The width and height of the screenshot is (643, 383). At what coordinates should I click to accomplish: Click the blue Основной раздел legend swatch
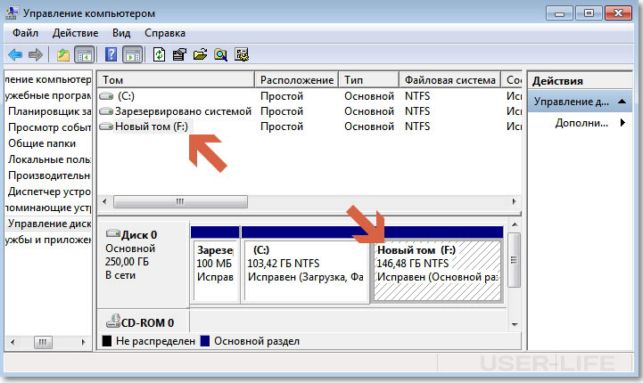(x=205, y=341)
